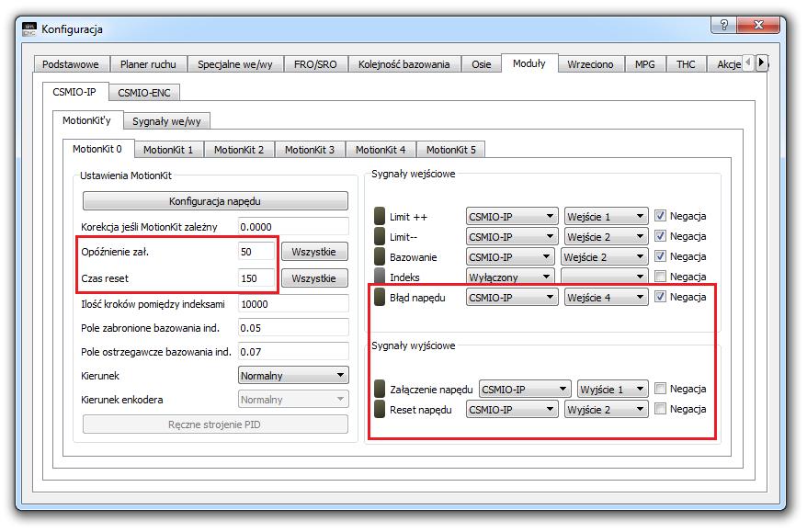The width and height of the screenshot is (807, 532).
Task: Open Reset napędu module dropdown
Action: pyautogui.click(x=512, y=409)
